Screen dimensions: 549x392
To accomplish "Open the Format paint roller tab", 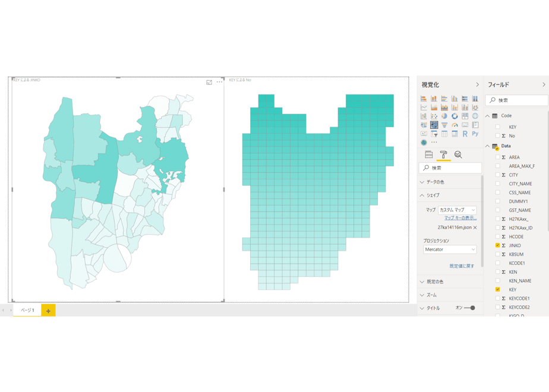I will click(x=443, y=154).
